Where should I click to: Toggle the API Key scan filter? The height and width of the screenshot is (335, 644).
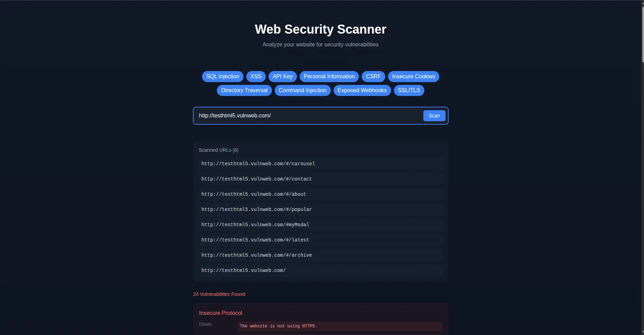pos(282,77)
